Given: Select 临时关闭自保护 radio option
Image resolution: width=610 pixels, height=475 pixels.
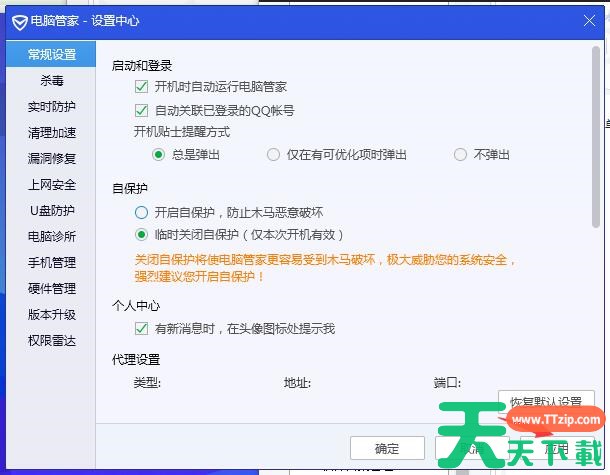Looking at the screenshot, I should tap(141, 235).
